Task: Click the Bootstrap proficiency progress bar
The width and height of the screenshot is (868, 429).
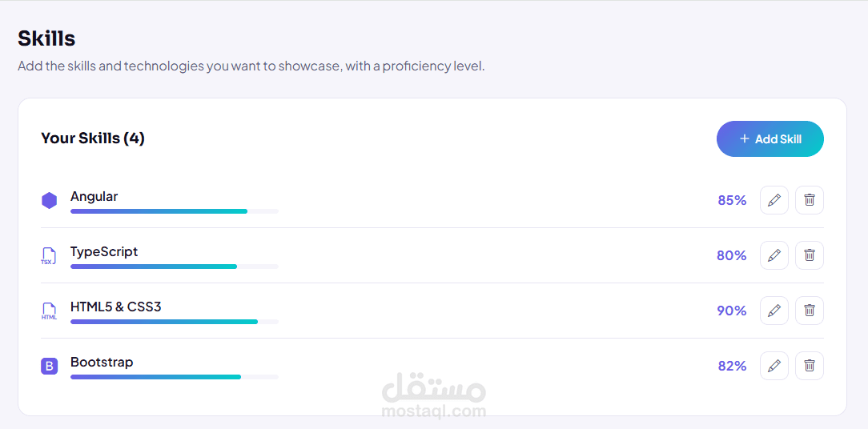Action: 175,377
